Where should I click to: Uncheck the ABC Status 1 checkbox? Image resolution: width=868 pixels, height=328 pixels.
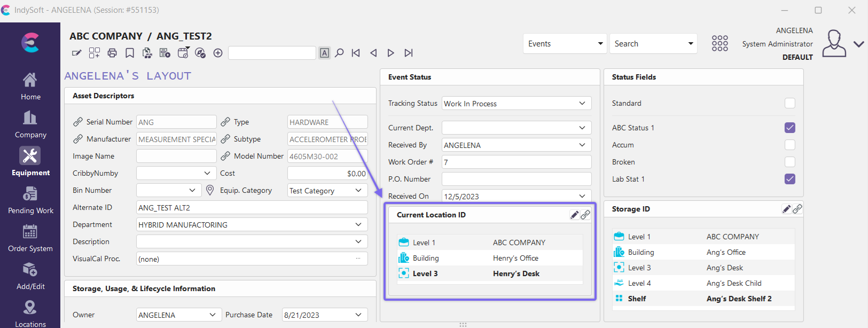789,128
